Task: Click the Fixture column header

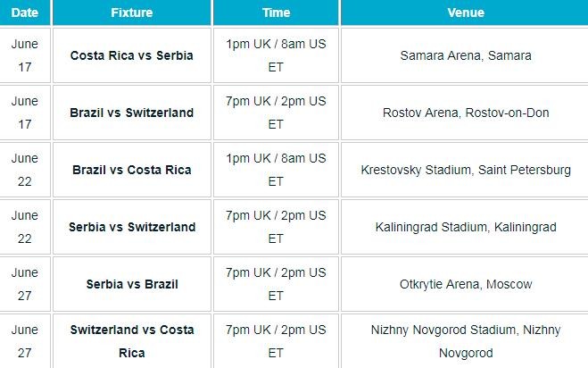Action: pyautogui.click(x=132, y=13)
